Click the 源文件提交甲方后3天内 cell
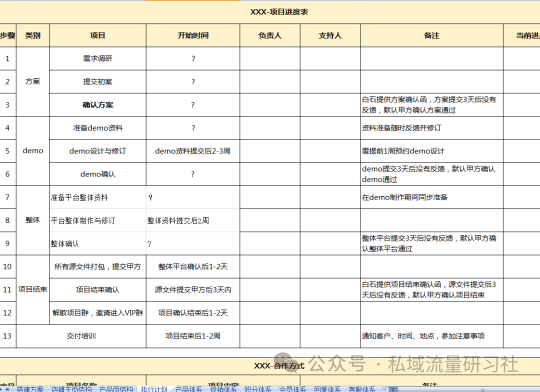This screenshot has width=540, height=392. 193,289
